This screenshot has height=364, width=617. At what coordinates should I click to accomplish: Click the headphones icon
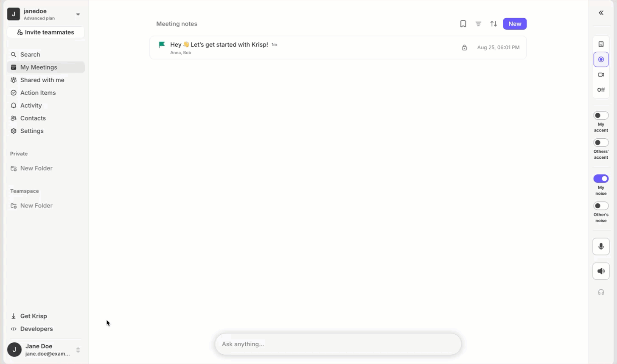(601, 292)
